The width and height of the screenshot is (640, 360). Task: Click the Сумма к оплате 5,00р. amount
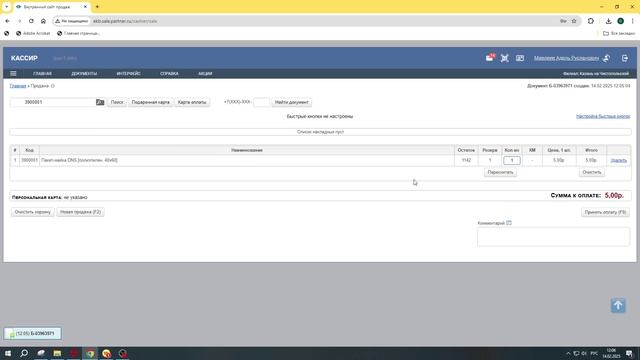click(x=614, y=196)
